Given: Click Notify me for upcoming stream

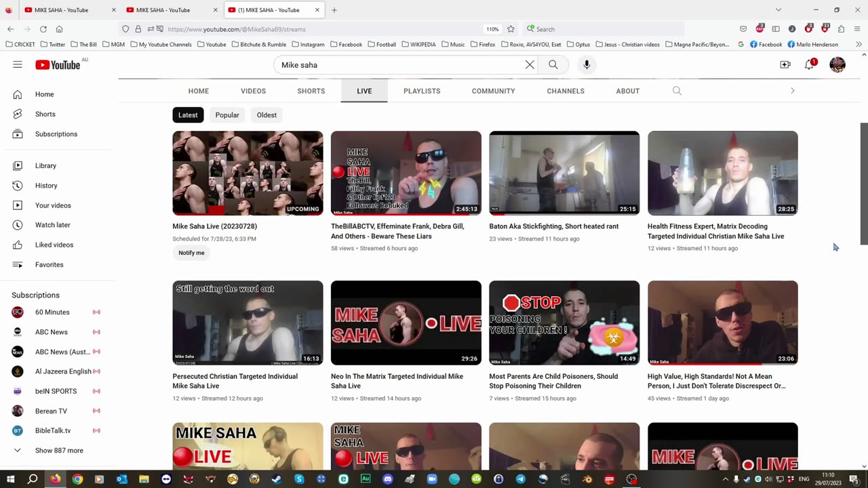Looking at the screenshot, I should pyautogui.click(x=191, y=253).
